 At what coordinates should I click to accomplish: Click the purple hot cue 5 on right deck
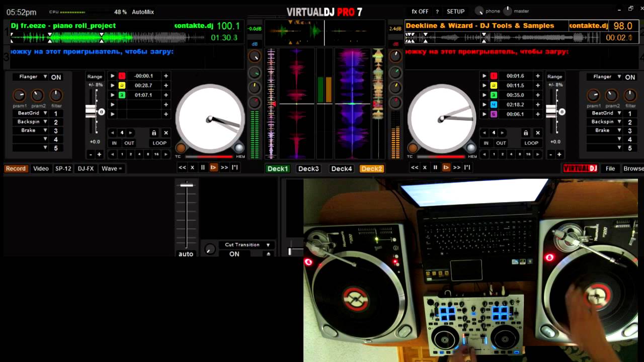[x=494, y=114]
